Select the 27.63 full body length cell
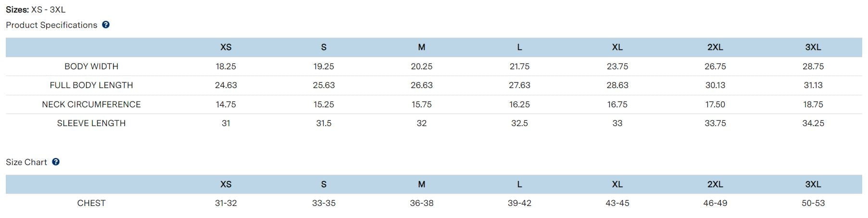 [519, 85]
